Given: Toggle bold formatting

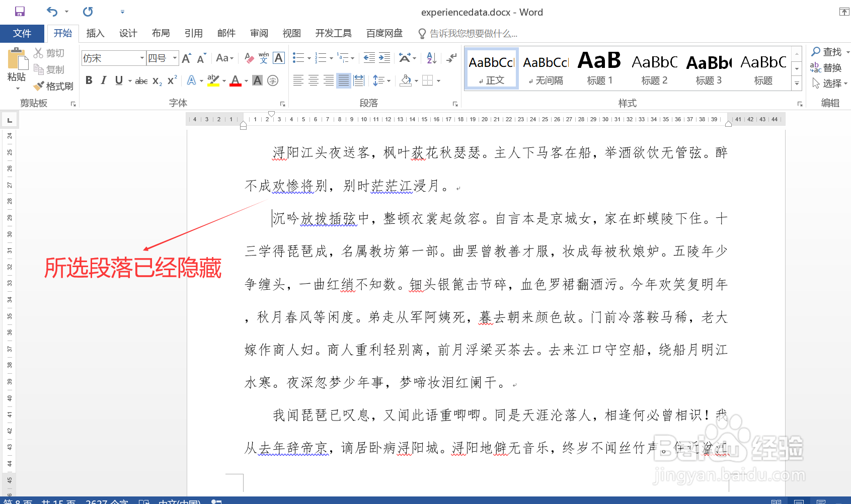Looking at the screenshot, I should [89, 80].
